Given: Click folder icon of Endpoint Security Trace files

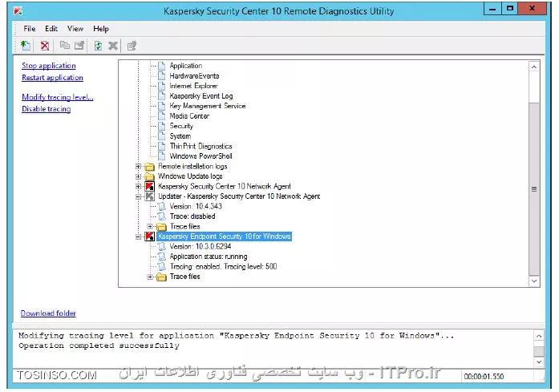Looking at the screenshot, I should 161,277.
